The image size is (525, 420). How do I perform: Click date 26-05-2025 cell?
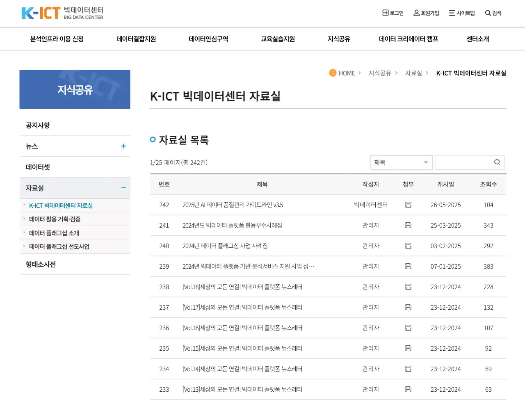(445, 205)
